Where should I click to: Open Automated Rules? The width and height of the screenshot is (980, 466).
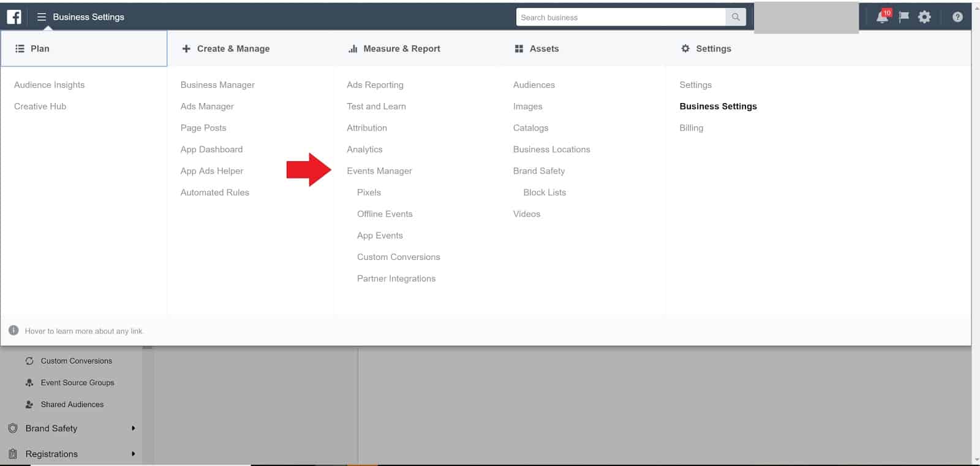coord(215,192)
